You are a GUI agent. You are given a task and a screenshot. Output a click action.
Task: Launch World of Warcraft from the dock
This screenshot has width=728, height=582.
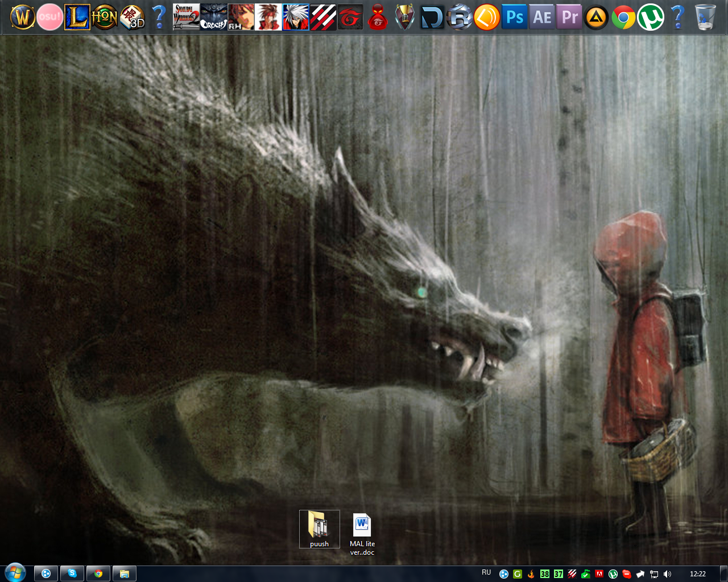(x=22, y=16)
